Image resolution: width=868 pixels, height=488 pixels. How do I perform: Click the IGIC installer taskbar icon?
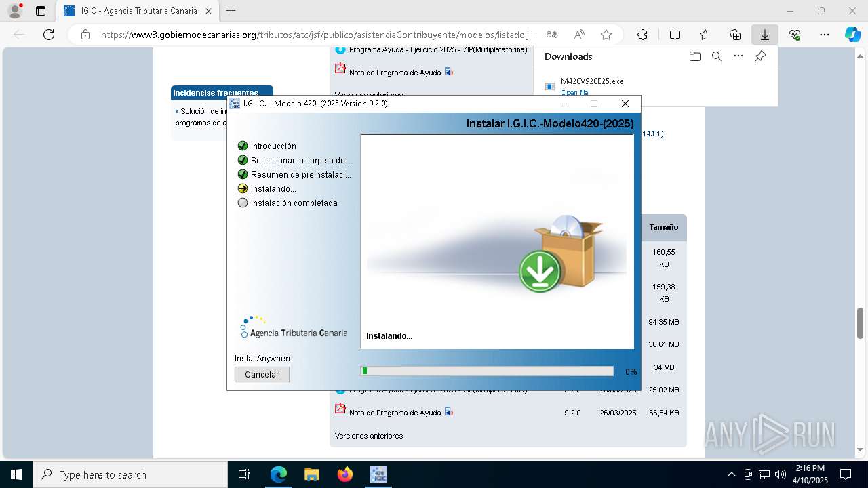378,474
